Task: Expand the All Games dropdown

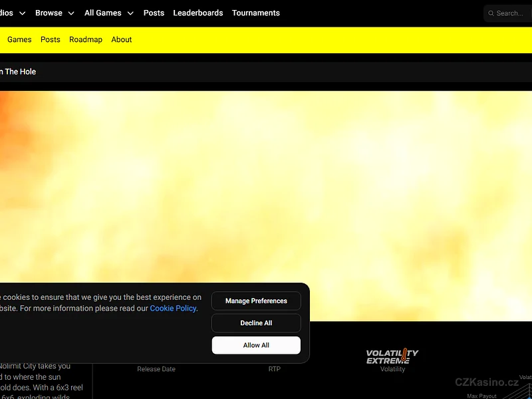Action: (x=108, y=13)
